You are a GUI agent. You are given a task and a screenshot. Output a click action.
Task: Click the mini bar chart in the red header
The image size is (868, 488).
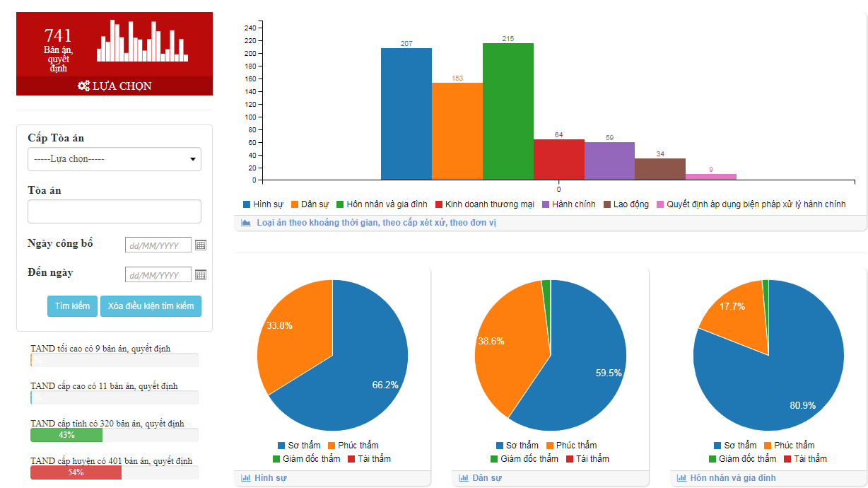click(142, 40)
